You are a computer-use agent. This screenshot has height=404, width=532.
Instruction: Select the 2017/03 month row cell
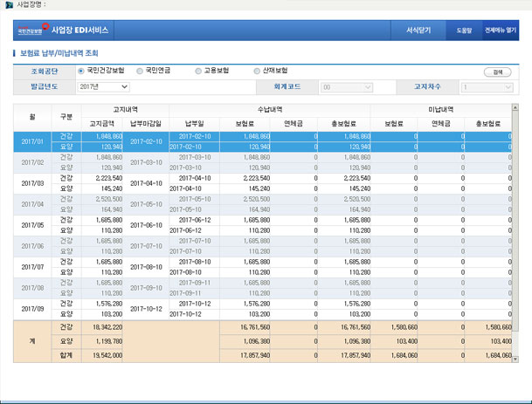(x=32, y=184)
